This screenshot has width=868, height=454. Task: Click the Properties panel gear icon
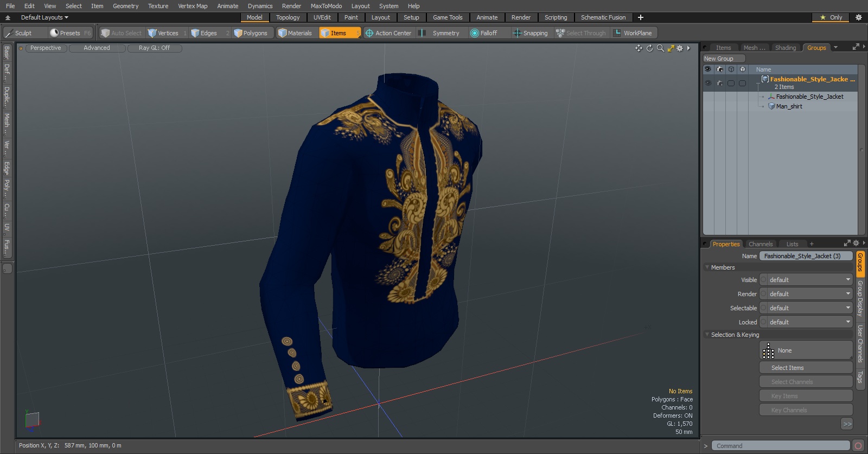coord(856,244)
